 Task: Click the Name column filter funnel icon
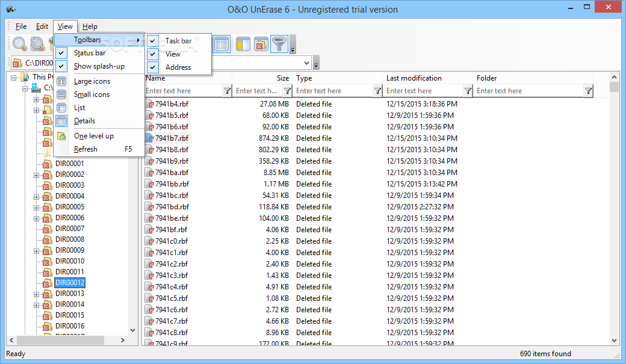point(227,91)
